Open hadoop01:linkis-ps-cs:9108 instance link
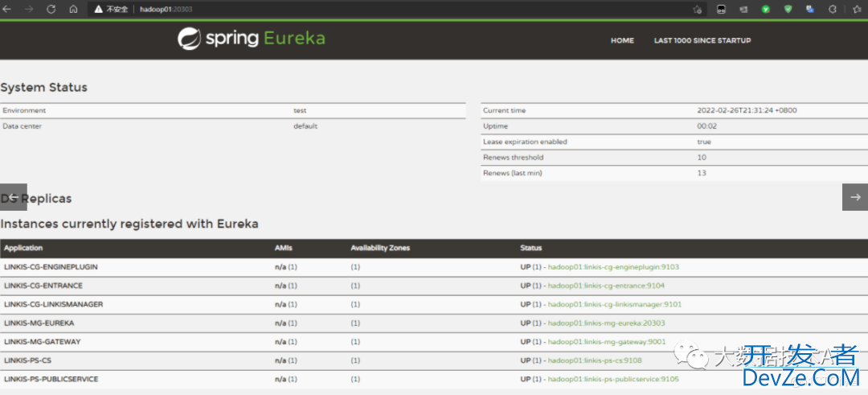868x395 pixels. coord(595,360)
